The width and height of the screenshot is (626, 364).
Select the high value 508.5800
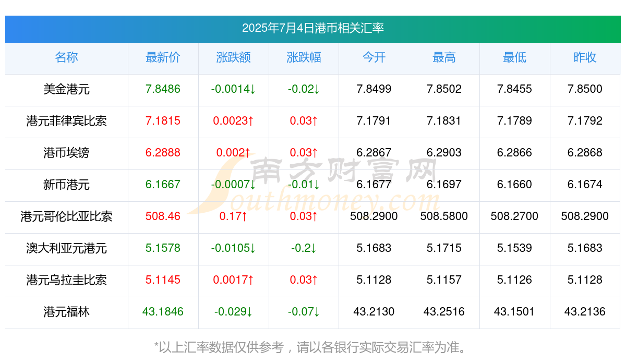(444, 216)
